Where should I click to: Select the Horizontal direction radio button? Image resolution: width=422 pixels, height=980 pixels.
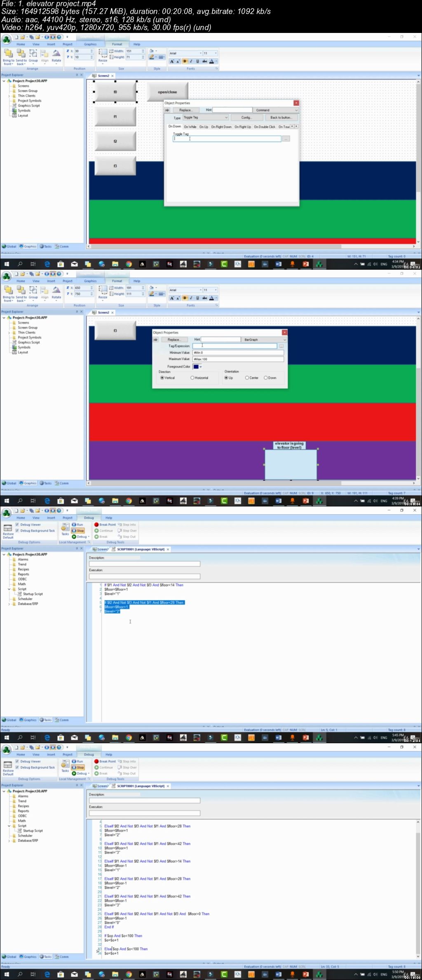(x=192, y=378)
